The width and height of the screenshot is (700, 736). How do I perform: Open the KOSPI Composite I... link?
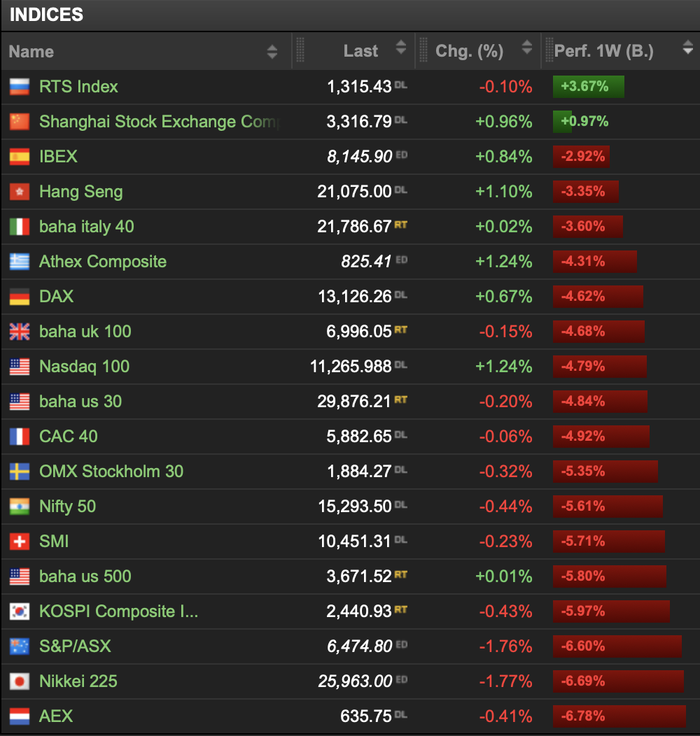(118, 611)
